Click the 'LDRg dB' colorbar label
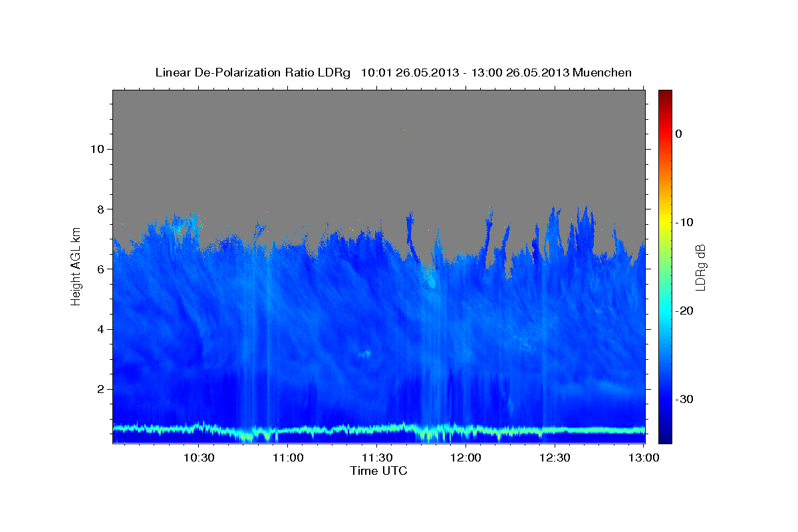Viewport: 798px width, 532px height. click(700, 268)
